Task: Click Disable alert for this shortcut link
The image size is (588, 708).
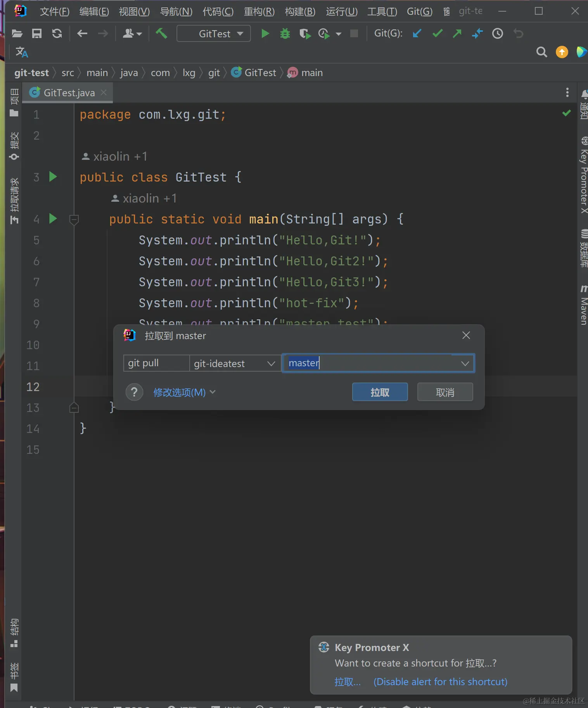Action: (x=440, y=682)
